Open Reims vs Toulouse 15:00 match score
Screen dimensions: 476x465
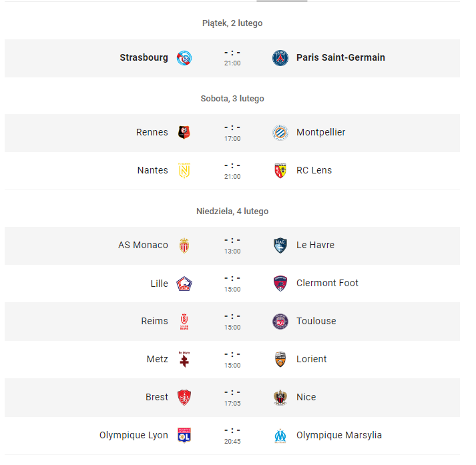[x=232, y=322]
